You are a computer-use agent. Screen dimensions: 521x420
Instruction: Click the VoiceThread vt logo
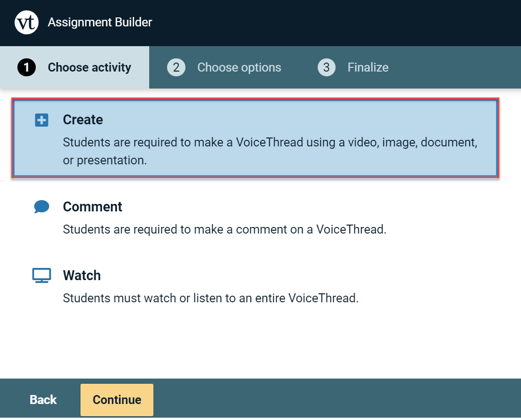[x=26, y=23]
